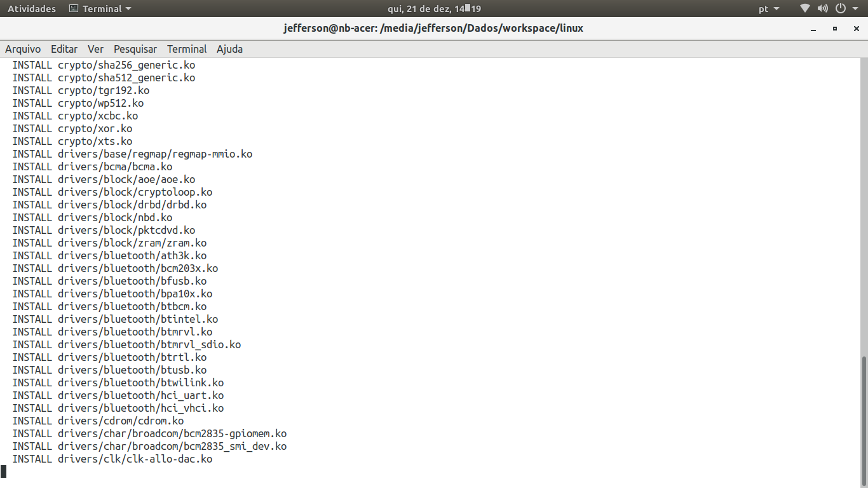Click the line crypto/xcbc.ko
Viewport: 868px width, 488px height.
coord(75,116)
